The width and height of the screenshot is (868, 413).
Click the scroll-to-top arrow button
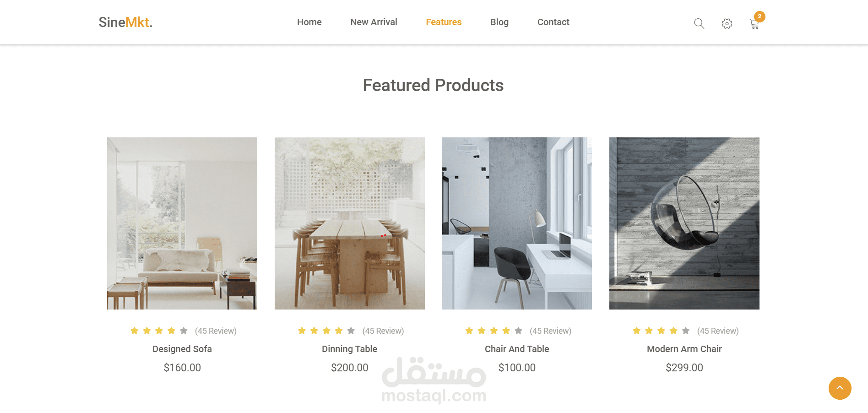840,388
